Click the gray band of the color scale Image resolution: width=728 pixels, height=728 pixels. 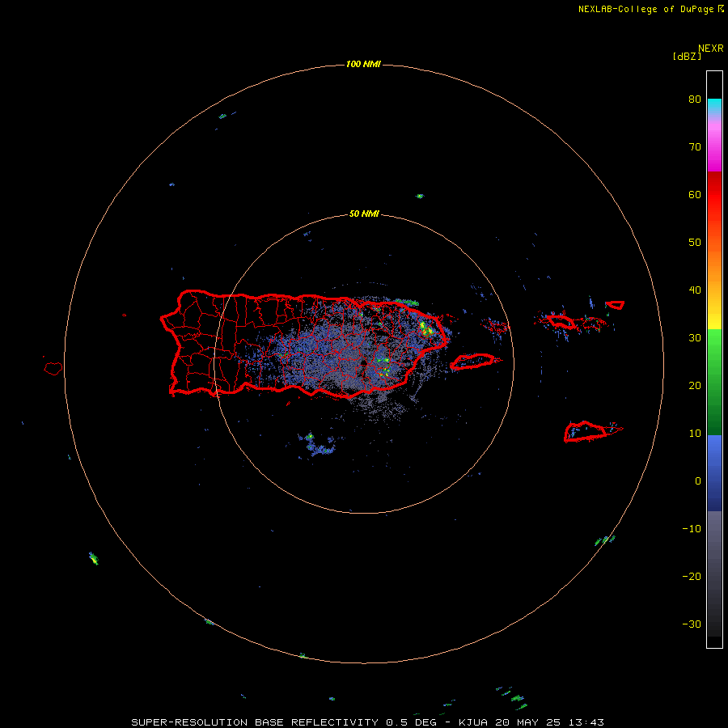[714, 574]
